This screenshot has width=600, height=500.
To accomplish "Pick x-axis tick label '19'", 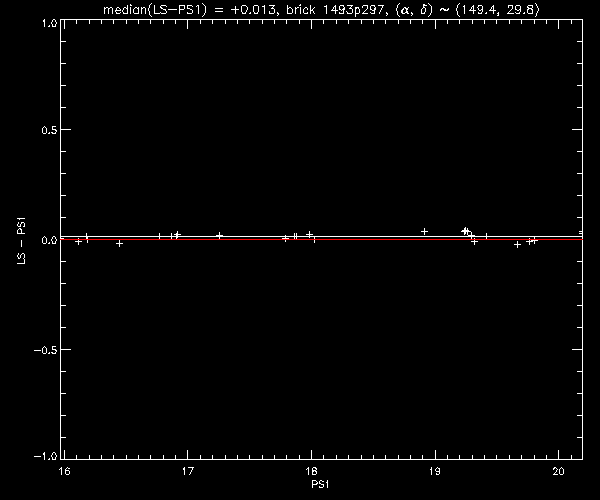I will [435, 471].
